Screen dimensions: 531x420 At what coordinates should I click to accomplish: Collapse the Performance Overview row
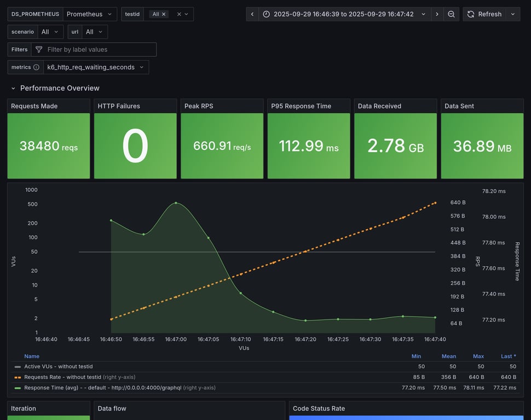coord(13,88)
